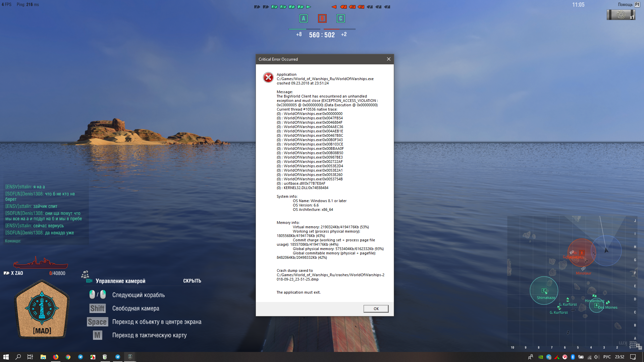Open the Windows Start menu

(6, 357)
